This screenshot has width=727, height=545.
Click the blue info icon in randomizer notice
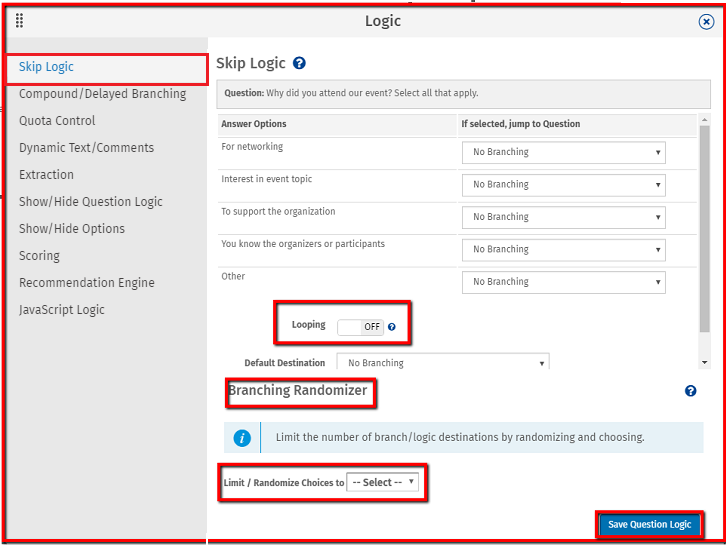pos(241,438)
